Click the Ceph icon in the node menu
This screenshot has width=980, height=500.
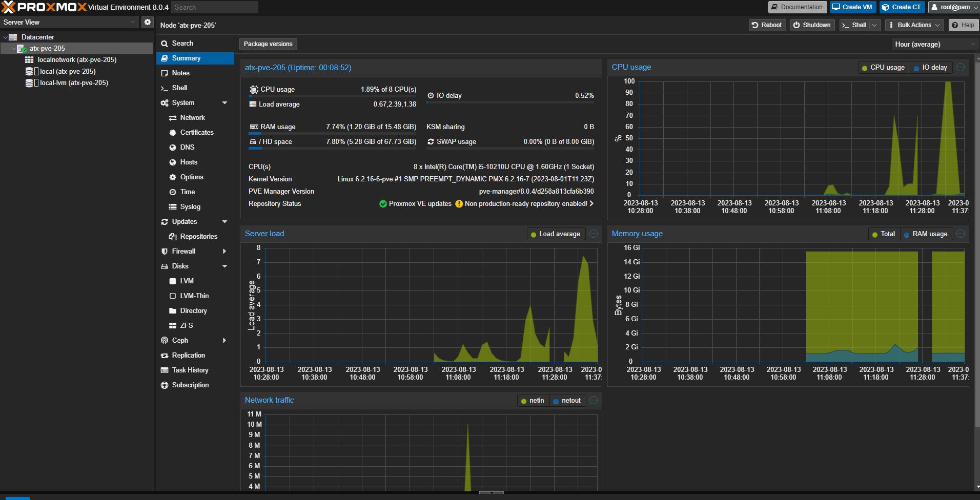pyautogui.click(x=165, y=341)
